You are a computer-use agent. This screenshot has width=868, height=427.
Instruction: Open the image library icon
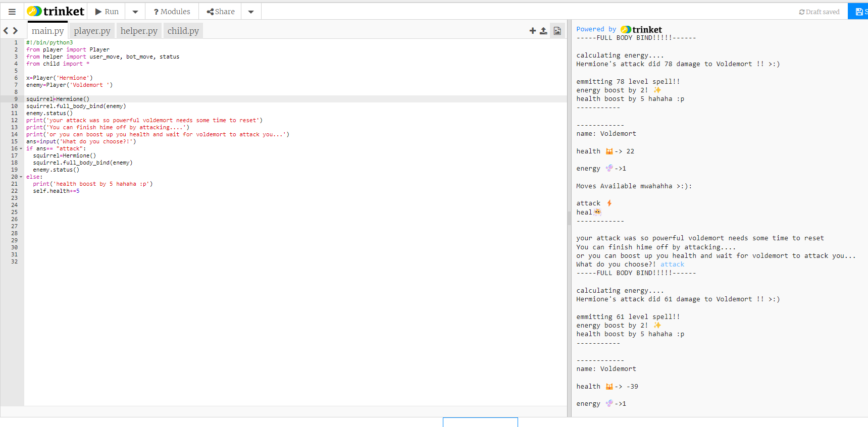(557, 31)
